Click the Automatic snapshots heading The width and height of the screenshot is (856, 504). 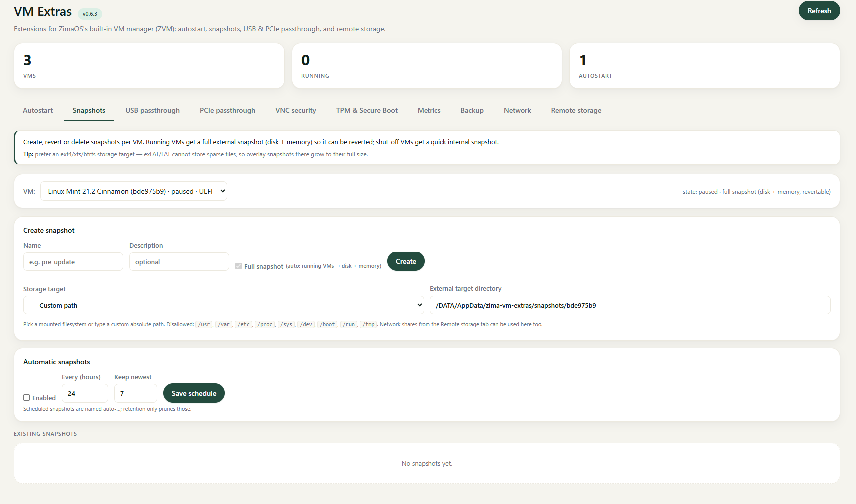(57, 362)
